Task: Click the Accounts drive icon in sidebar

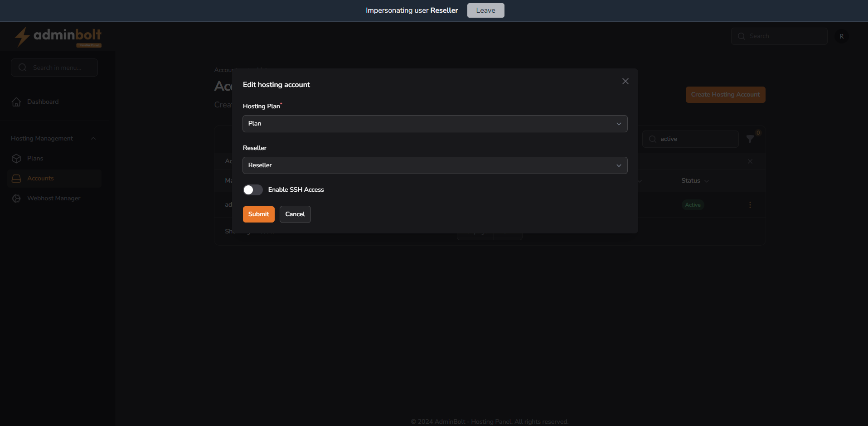Action: coord(16,179)
